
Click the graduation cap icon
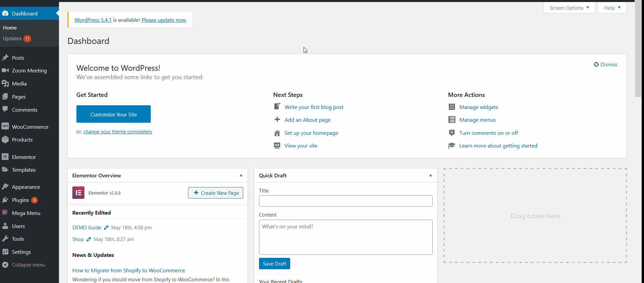coord(452,146)
